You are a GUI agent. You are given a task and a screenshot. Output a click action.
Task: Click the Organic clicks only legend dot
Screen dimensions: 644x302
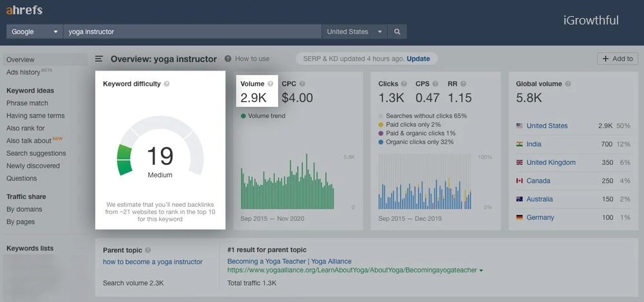pyautogui.click(x=381, y=142)
